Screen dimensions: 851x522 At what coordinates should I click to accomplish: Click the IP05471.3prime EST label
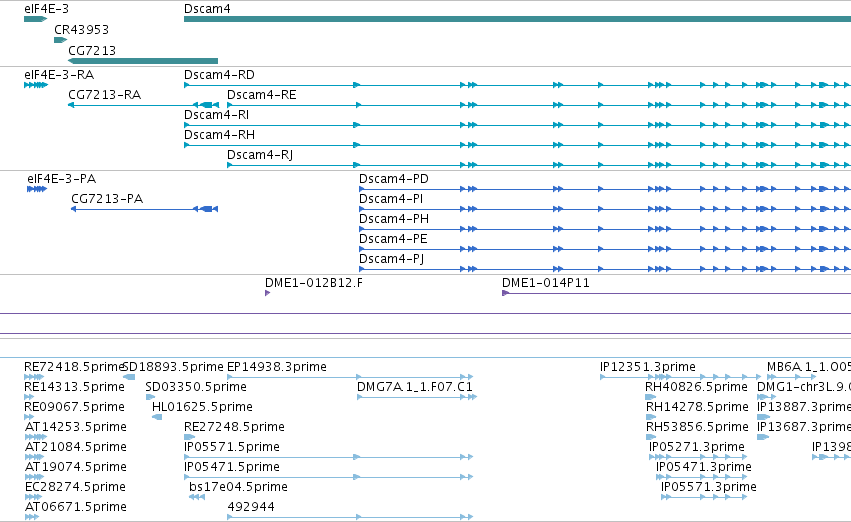703,468
